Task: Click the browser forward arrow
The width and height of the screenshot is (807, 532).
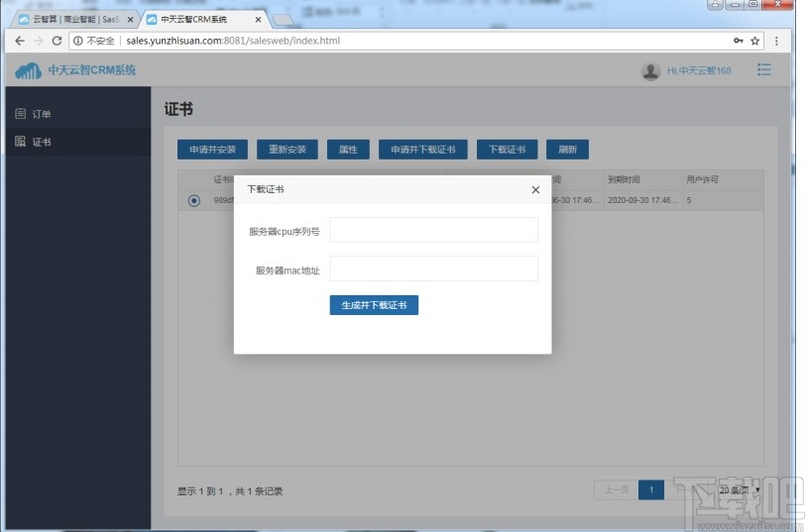Action: point(38,41)
